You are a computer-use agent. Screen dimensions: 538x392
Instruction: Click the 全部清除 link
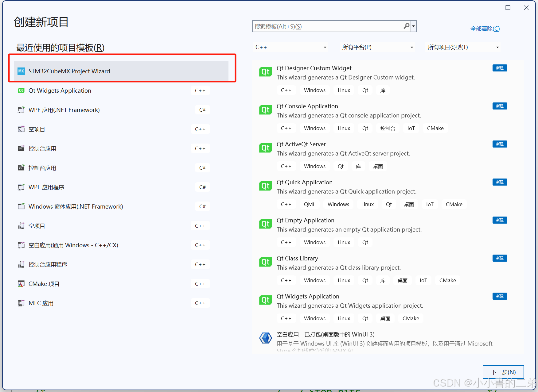tap(485, 28)
